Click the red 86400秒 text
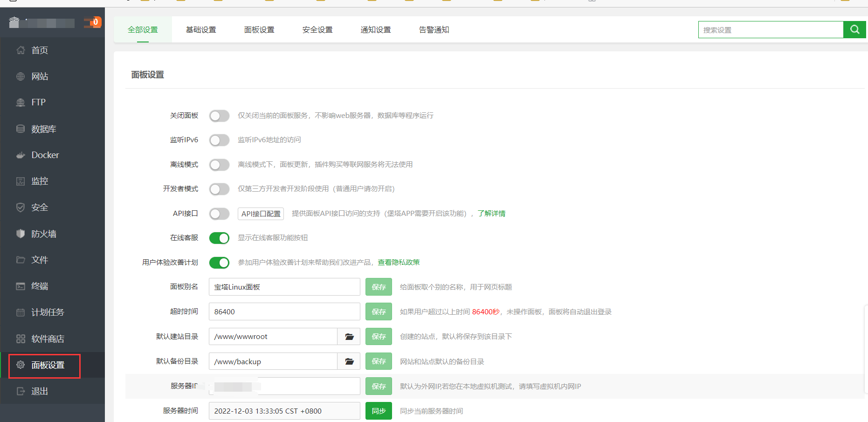 (485, 311)
